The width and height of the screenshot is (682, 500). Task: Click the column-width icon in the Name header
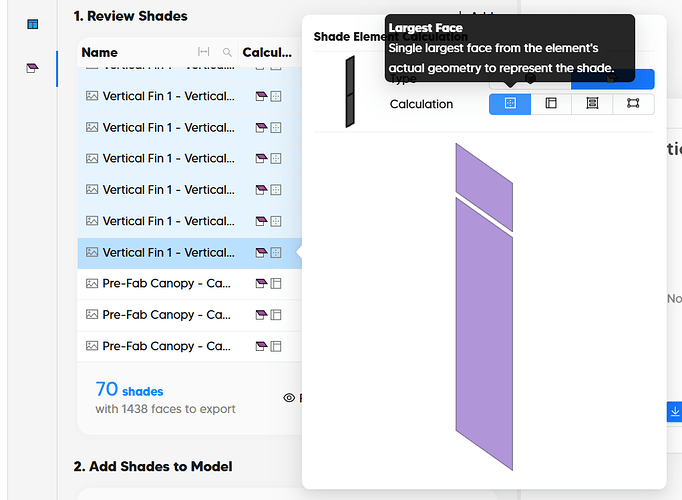coord(204,52)
